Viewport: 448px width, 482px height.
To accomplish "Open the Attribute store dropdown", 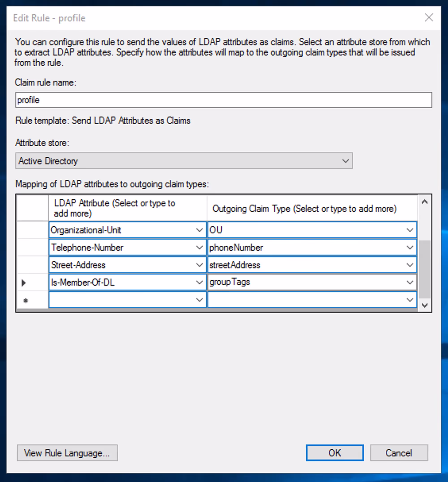I will point(345,161).
